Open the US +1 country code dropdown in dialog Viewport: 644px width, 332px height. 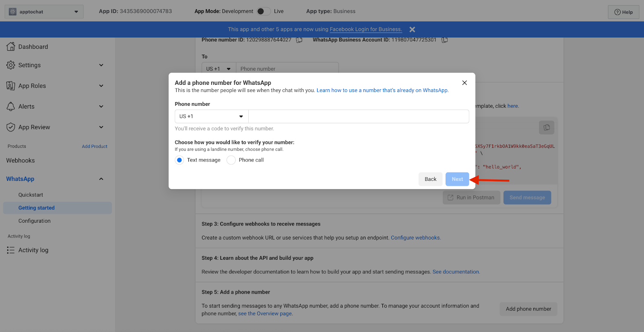[212, 116]
